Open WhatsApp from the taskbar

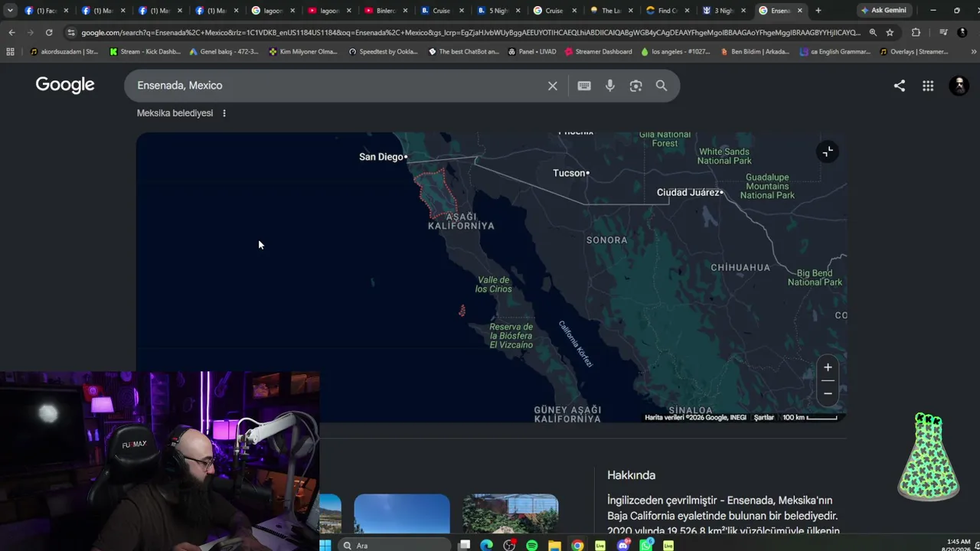coord(646,545)
